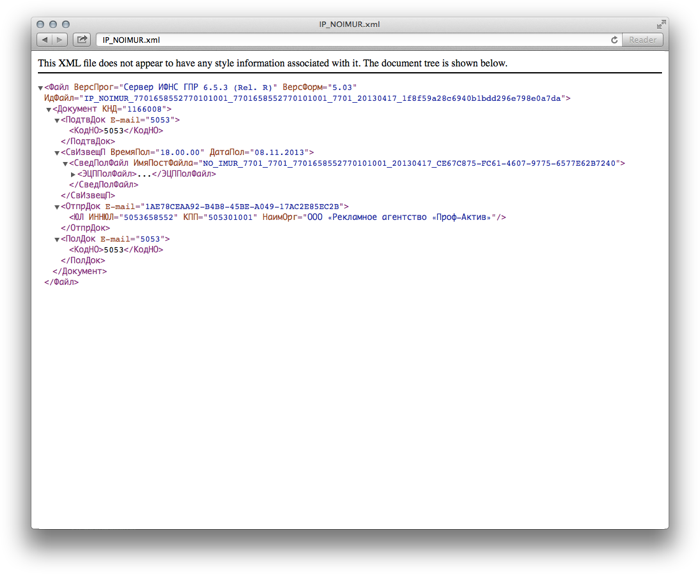Image resolution: width=700 pixels, height=574 pixels.
Task: Minimize the window with the yellow button
Action: (x=53, y=24)
